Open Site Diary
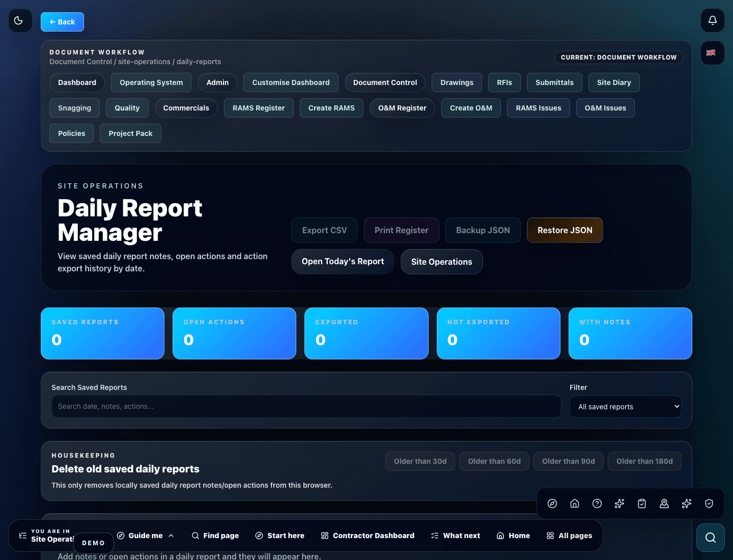Screen dimensions: 733x560 (614, 82)
